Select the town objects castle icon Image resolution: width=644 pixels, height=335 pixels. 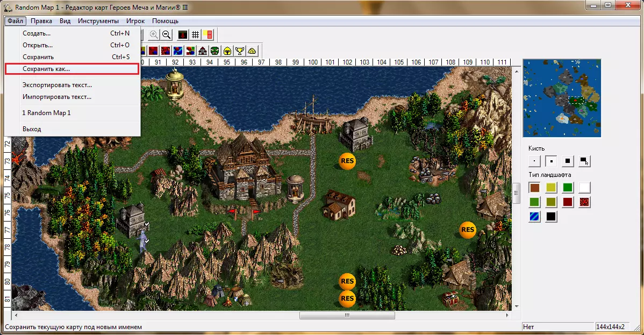tap(203, 51)
